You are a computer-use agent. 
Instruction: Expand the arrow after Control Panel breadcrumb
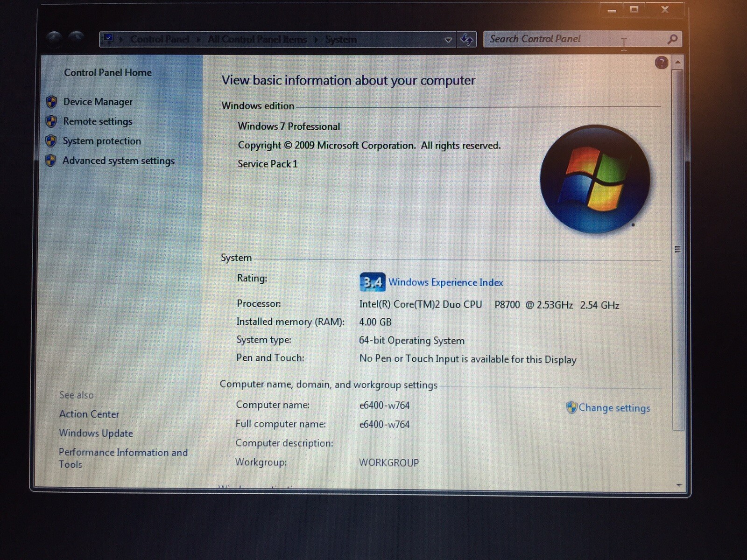[198, 40]
